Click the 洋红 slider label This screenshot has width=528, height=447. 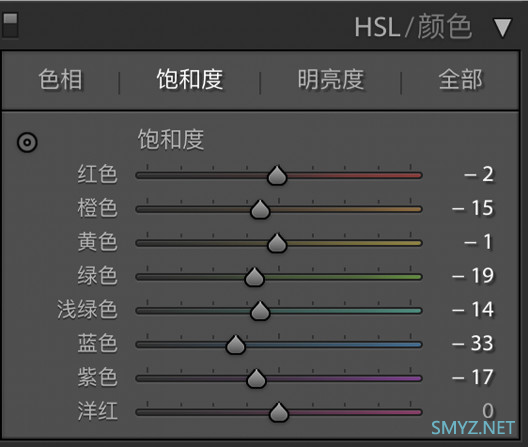pyautogui.click(x=97, y=411)
